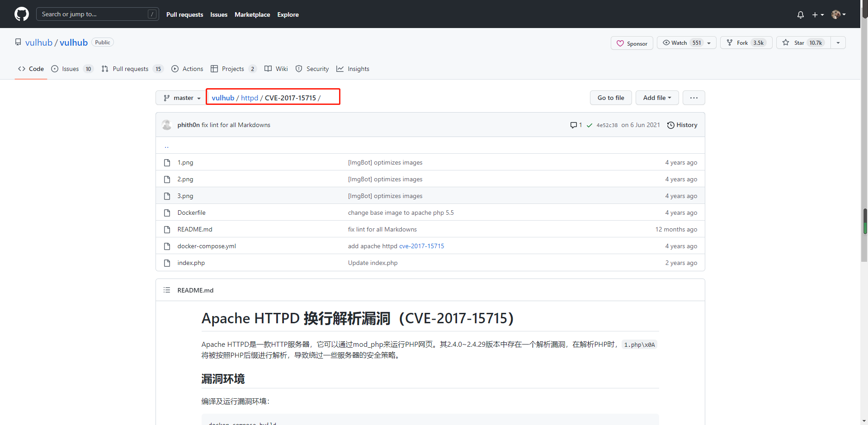Click the file icon for 2.png
868x425 pixels.
167,179
